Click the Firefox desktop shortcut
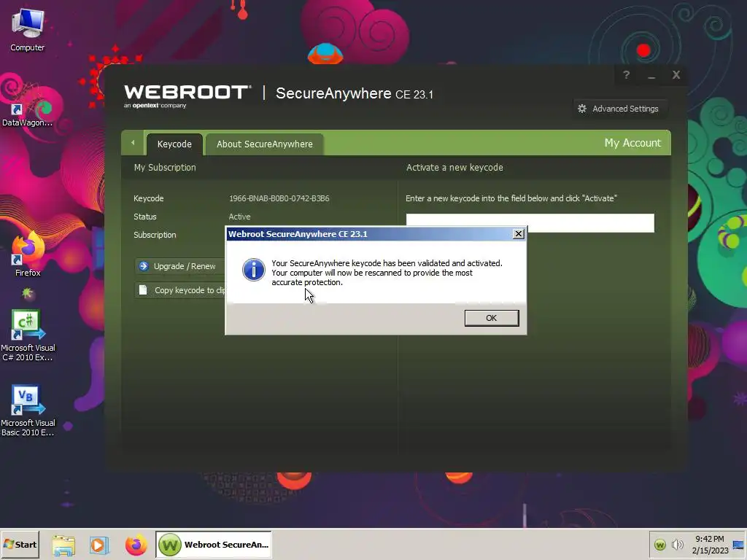This screenshot has height=560, width=747. [x=28, y=254]
